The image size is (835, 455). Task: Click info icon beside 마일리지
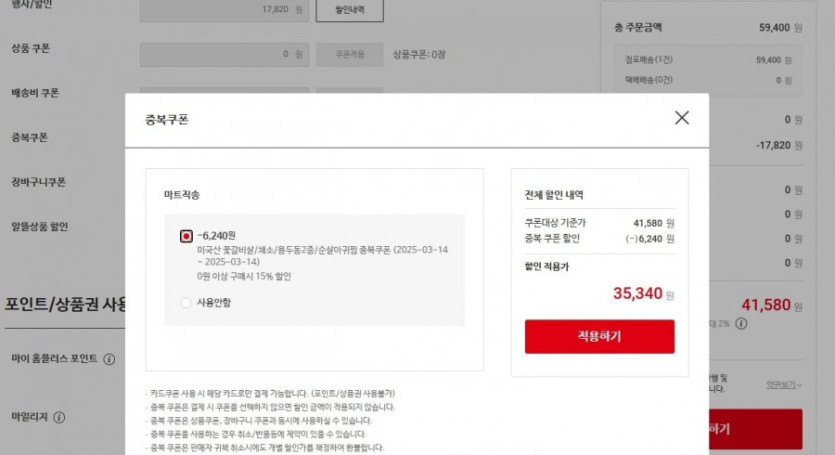coord(59,417)
